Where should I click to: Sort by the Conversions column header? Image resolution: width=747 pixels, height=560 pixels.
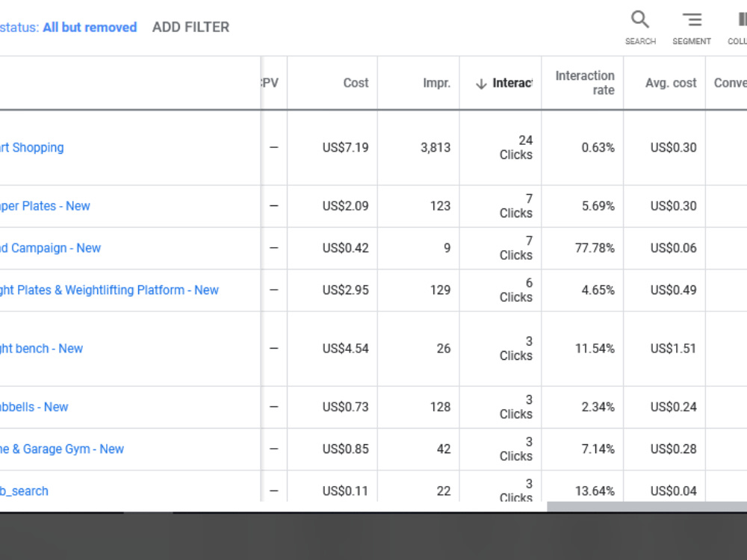pyautogui.click(x=730, y=83)
